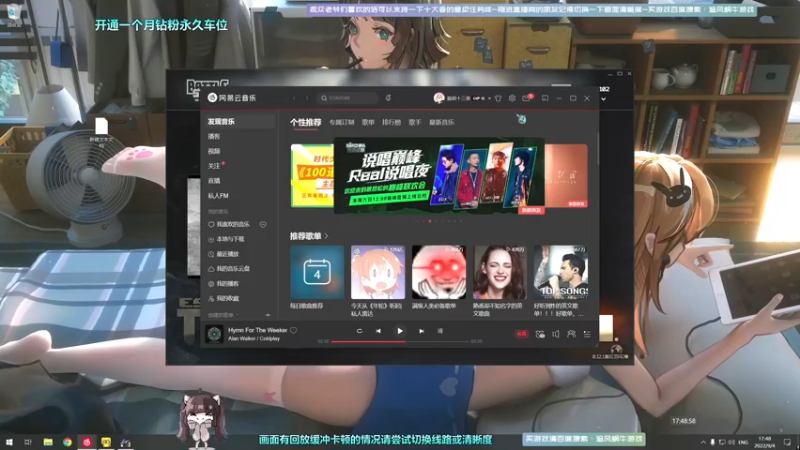The width and height of the screenshot is (800, 450).
Task: Like the current song with the heart
Action: (294, 331)
